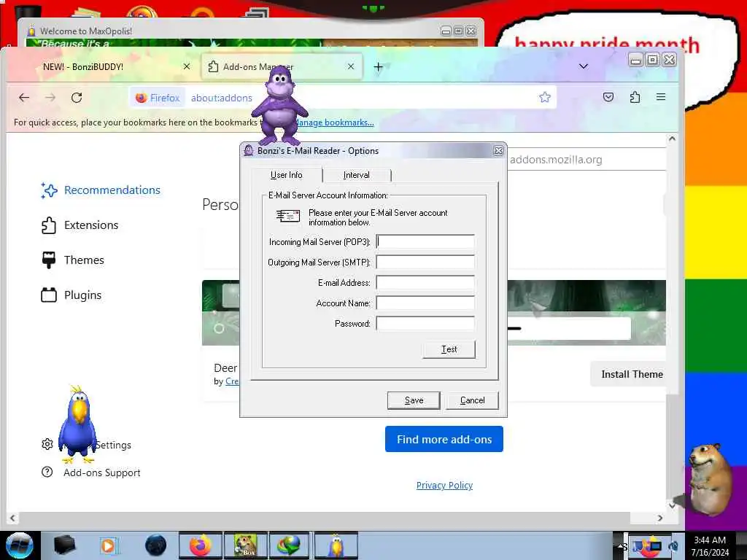Cancel the e-mail options dialog
747x560 pixels.
pyautogui.click(x=472, y=400)
